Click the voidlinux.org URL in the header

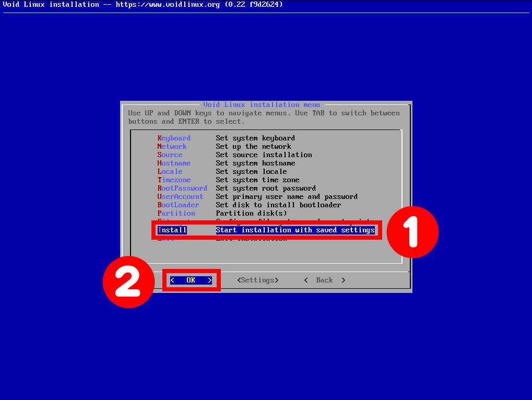pos(168,4)
